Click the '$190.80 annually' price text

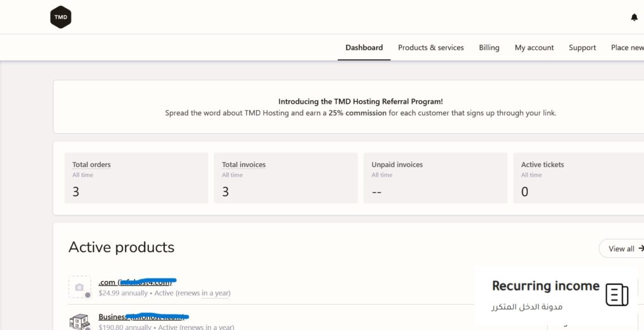(x=125, y=327)
